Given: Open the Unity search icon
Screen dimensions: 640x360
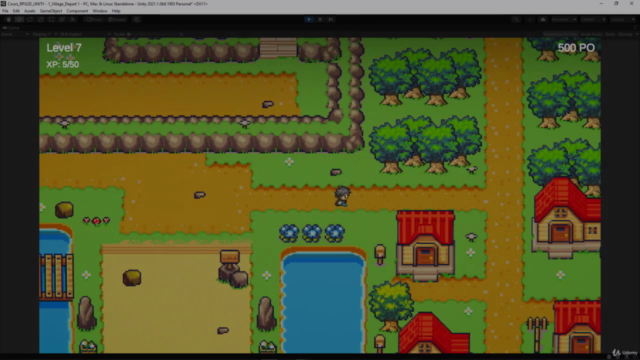Looking at the screenshot, I should tap(516, 19).
